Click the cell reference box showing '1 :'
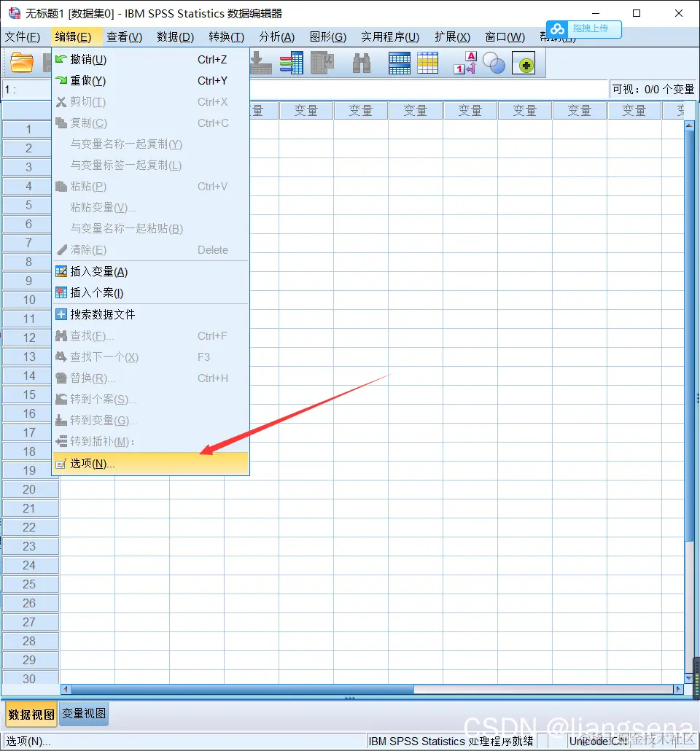Viewport: 700px width, 751px height. click(x=27, y=90)
